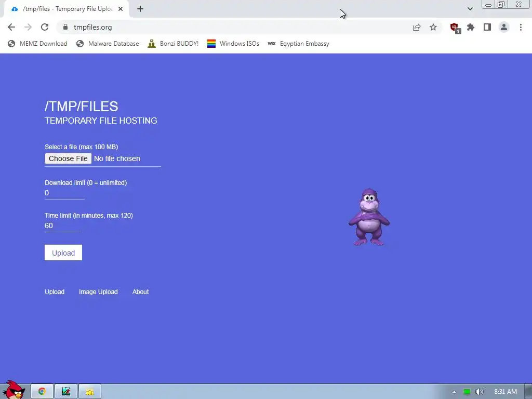Open the Windows ISOs bookmark
The image size is (532, 399).
click(233, 44)
